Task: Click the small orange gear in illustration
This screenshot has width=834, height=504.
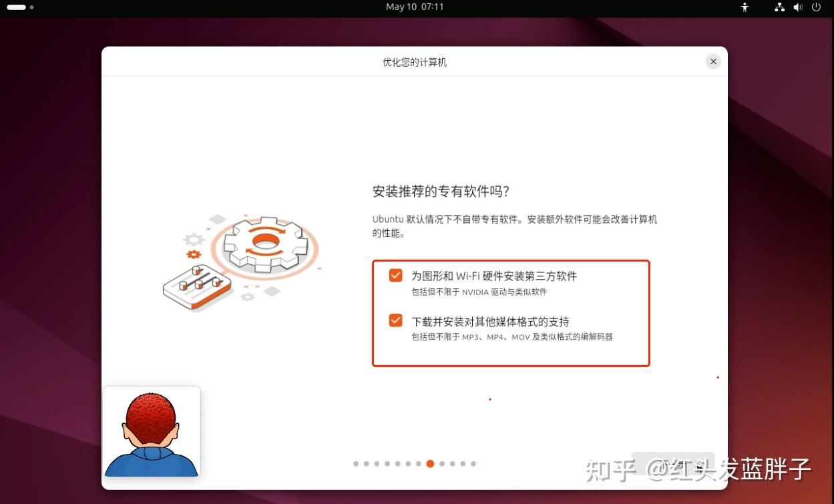Action: 194,254
